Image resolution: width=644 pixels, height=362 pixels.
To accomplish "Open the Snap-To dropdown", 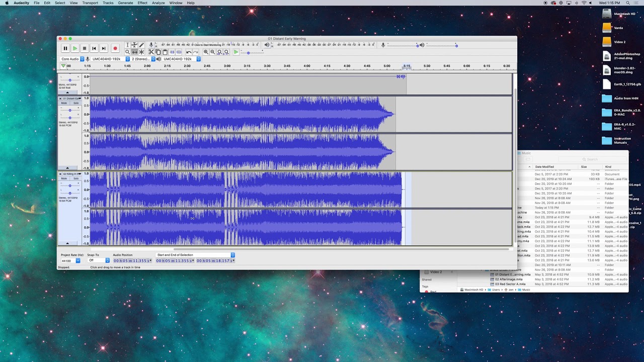I will coord(99,260).
